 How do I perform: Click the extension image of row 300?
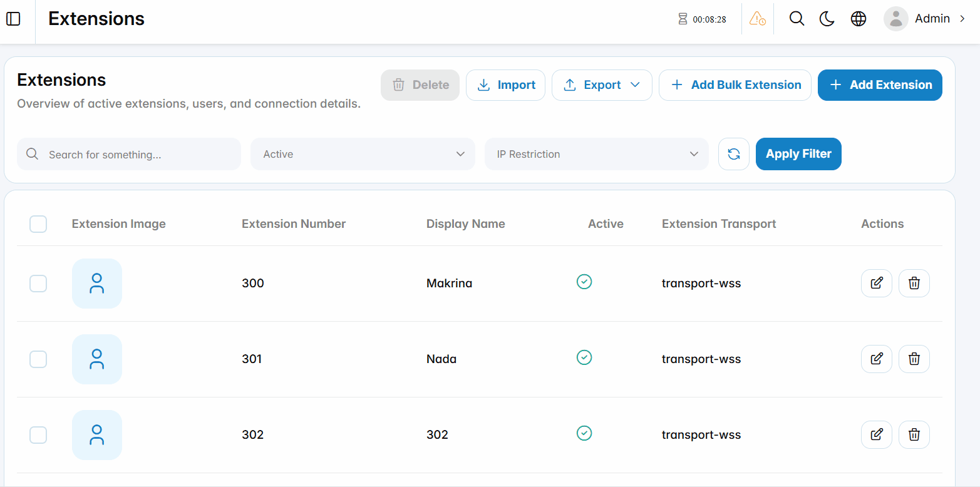click(x=97, y=284)
